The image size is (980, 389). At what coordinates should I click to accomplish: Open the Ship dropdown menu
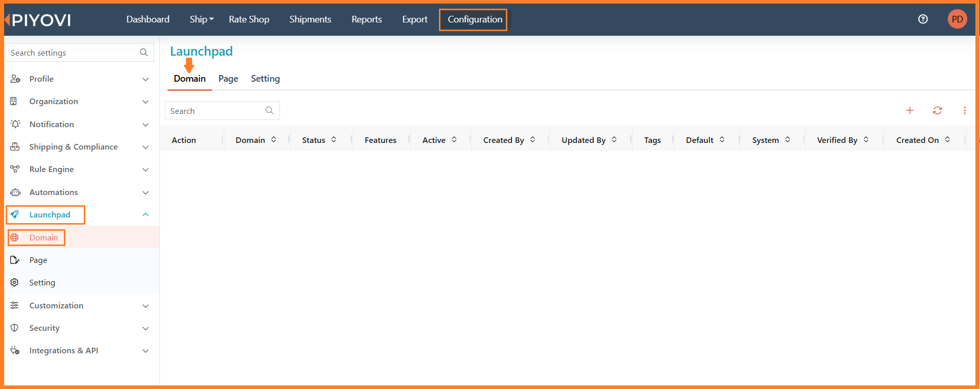point(202,19)
